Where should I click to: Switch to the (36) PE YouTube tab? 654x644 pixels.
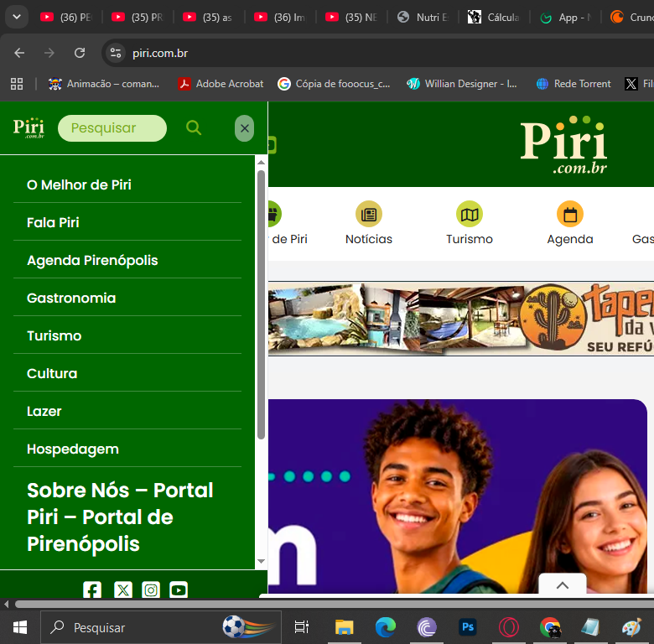(67, 17)
